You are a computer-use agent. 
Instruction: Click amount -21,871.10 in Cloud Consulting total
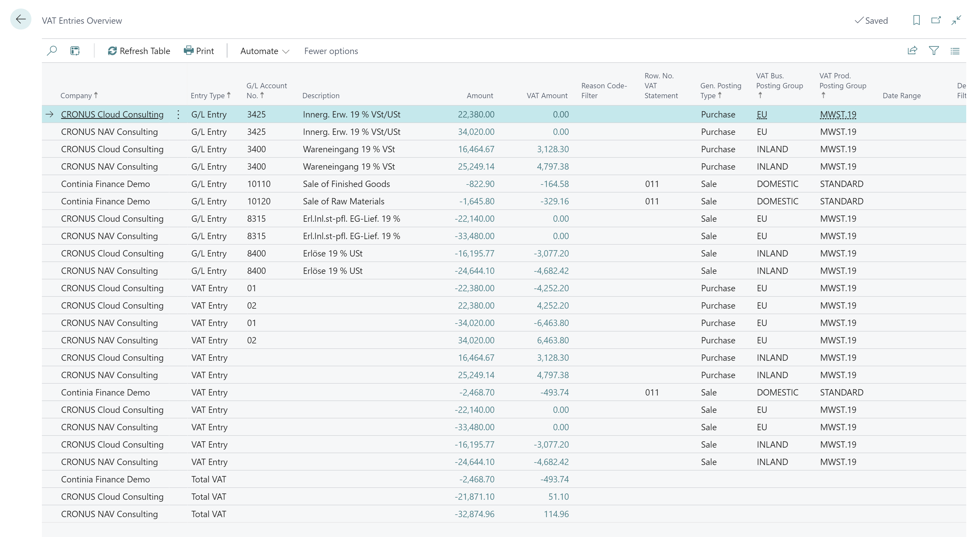click(x=474, y=497)
